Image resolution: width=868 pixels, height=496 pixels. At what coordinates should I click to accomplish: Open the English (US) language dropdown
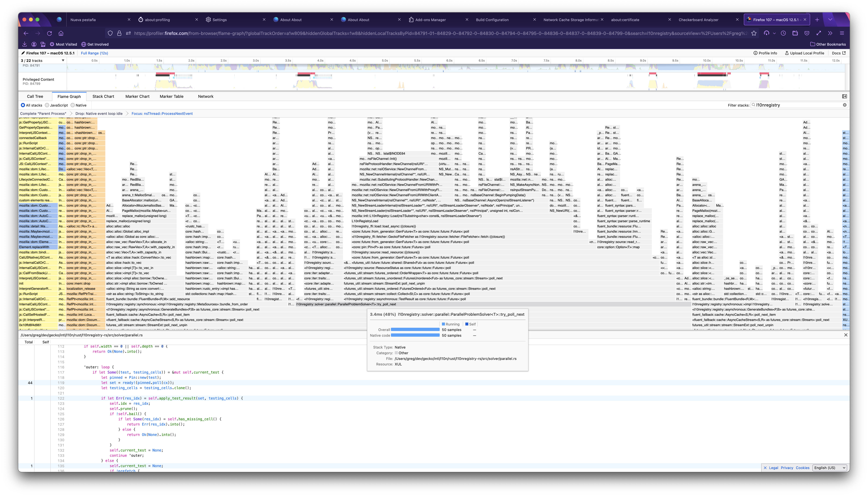coord(829,468)
